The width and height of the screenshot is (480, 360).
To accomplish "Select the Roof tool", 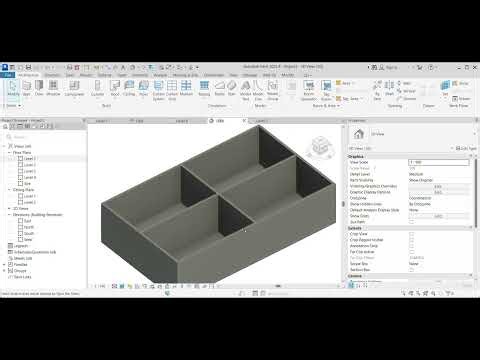I will [115, 88].
